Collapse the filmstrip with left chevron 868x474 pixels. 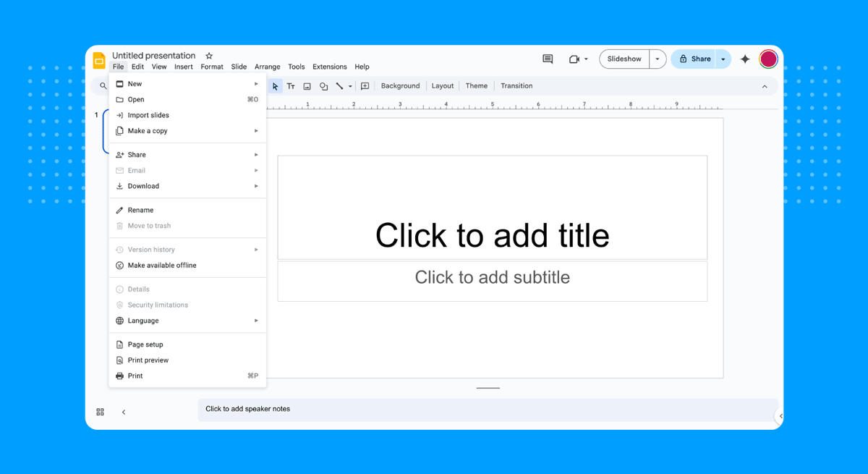(124, 412)
